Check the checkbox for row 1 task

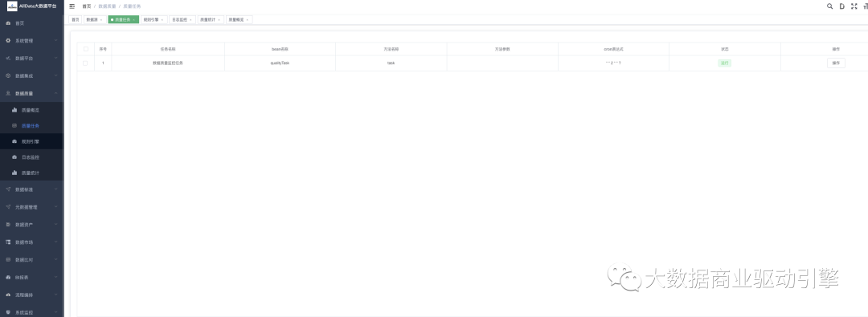click(85, 63)
